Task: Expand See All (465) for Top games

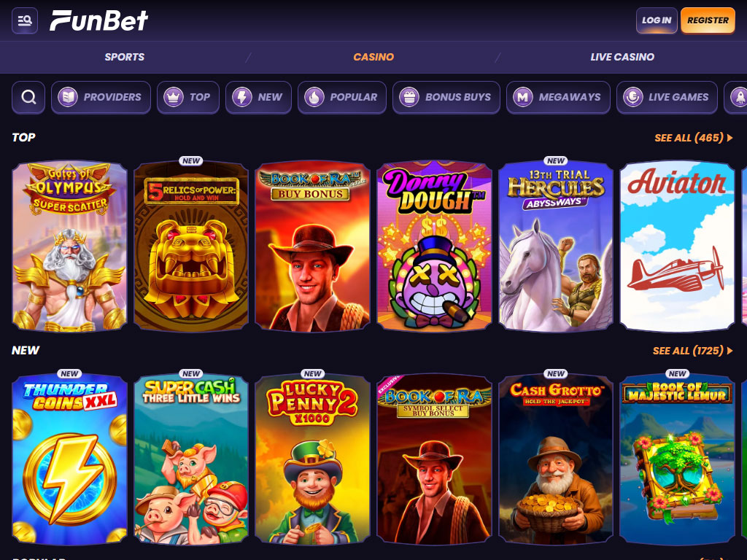Action: [x=693, y=138]
